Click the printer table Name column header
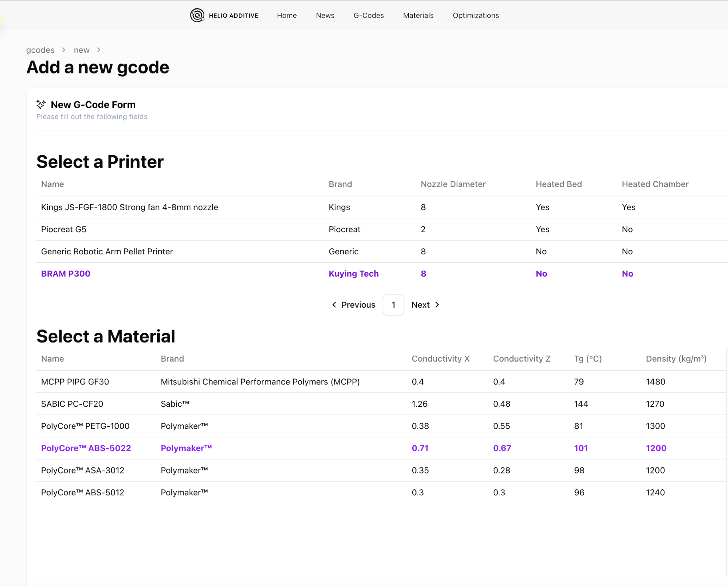 pos(52,184)
